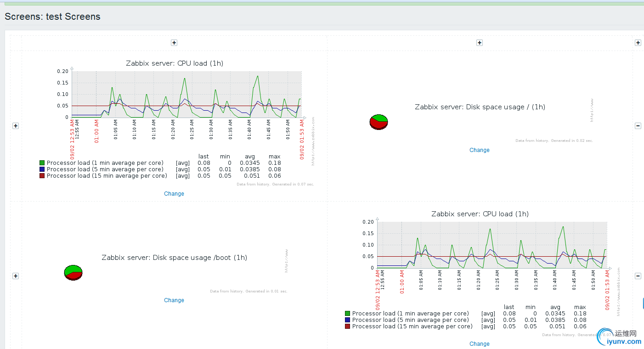644x349 pixels.
Task: Click max value 0.18 in first-row CPU legend
Action: point(275,163)
